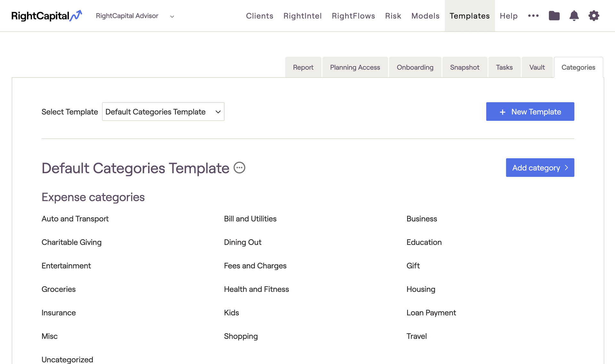
Task: Select the Dining Out category
Action: coord(242,242)
